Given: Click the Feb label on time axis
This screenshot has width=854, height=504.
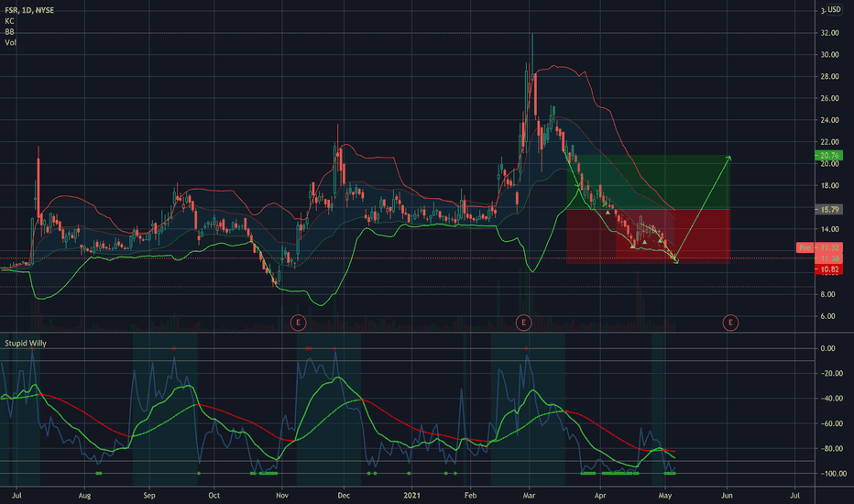Looking at the screenshot, I should point(470,495).
